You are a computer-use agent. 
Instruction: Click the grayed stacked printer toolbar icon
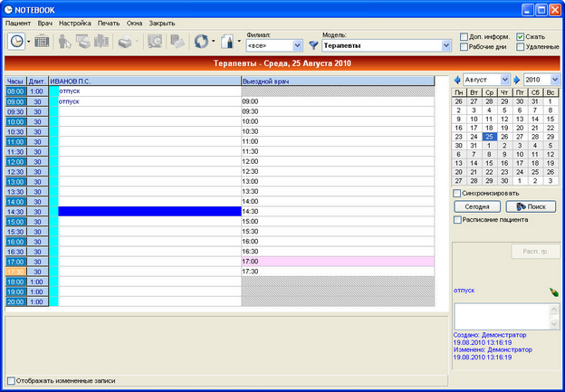pos(83,42)
